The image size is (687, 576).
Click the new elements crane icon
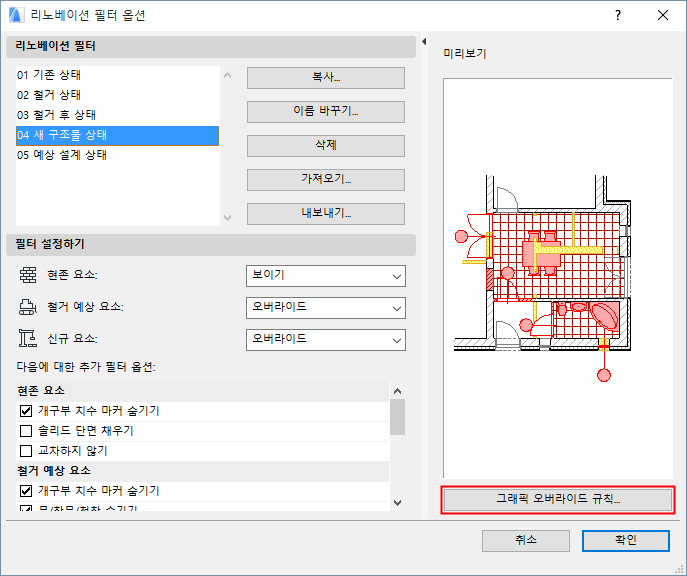click(28, 339)
